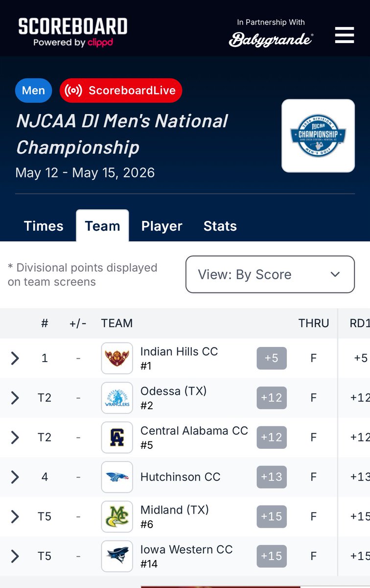
Task: Expand the Hutchinson CC row chevron
Action: click(15, 477)
